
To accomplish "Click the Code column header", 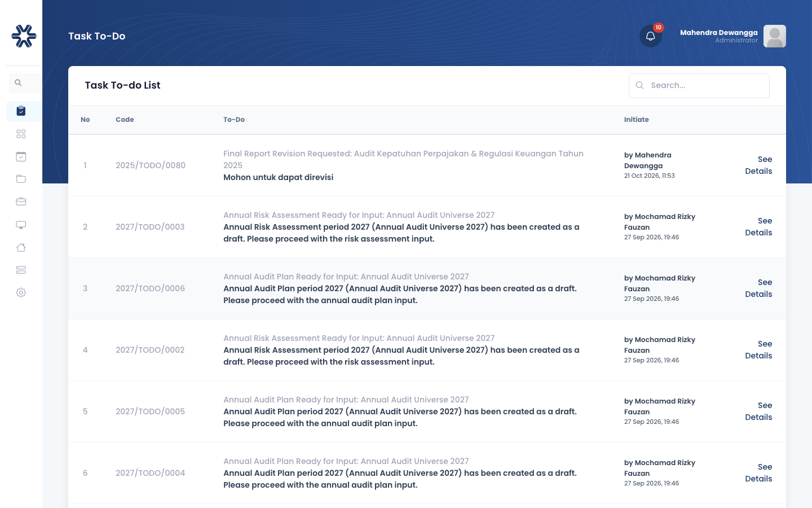I will (x=125, y=120).
